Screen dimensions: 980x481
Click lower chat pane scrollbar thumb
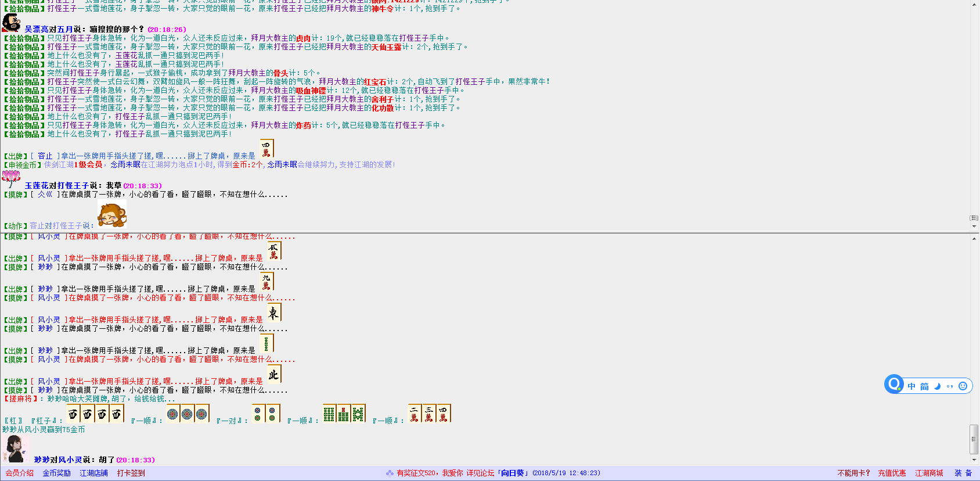click(x=974, y=440)
